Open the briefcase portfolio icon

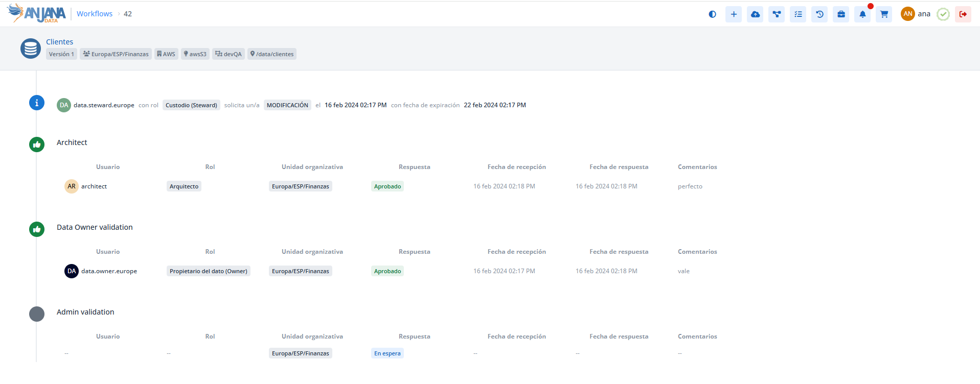[x=841, y=14]
